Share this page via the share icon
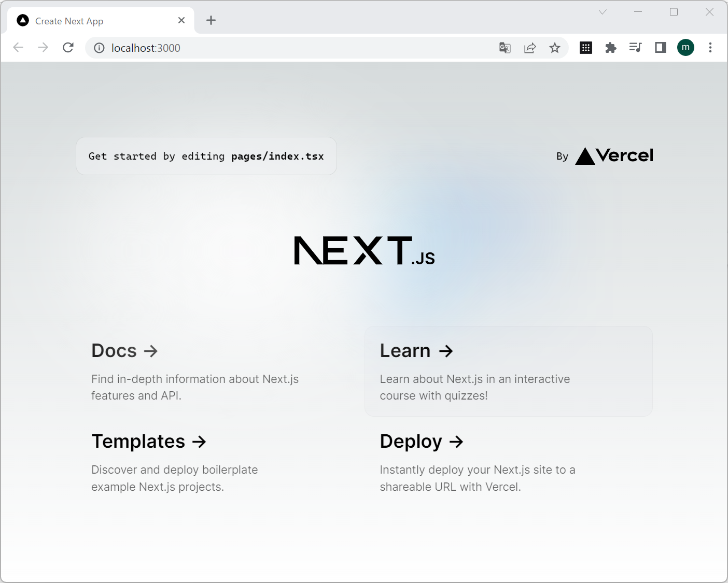This screenshot has height=583, width=728. [x=530, y=48]
